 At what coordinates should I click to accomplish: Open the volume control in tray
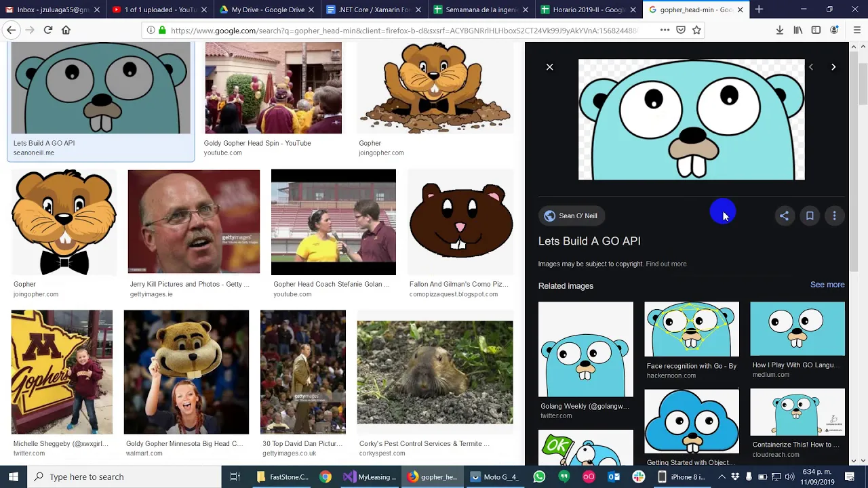click(x=789, y=476)
